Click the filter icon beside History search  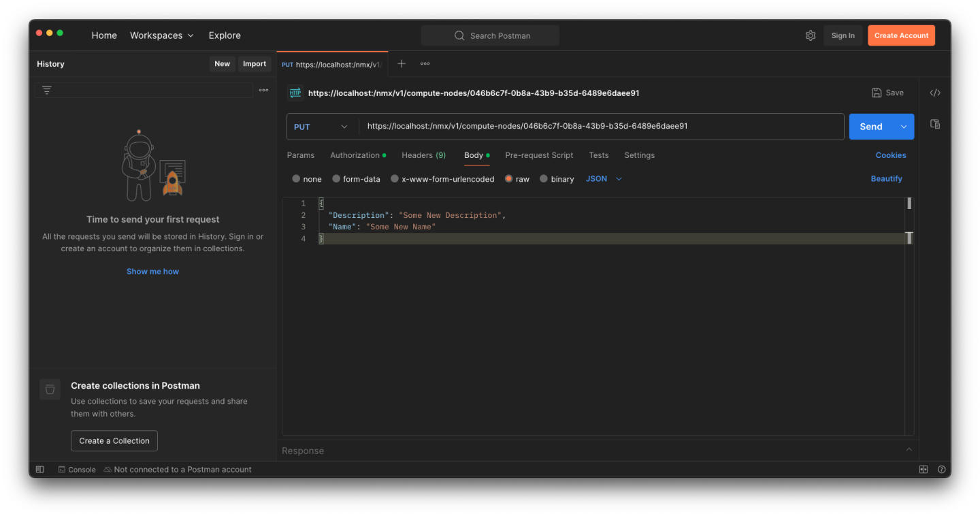pos(46,89)
